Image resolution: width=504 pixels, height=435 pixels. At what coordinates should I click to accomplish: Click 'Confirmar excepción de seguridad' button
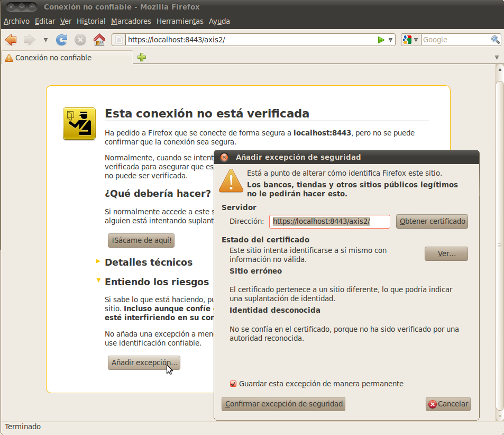coord(283,404)
